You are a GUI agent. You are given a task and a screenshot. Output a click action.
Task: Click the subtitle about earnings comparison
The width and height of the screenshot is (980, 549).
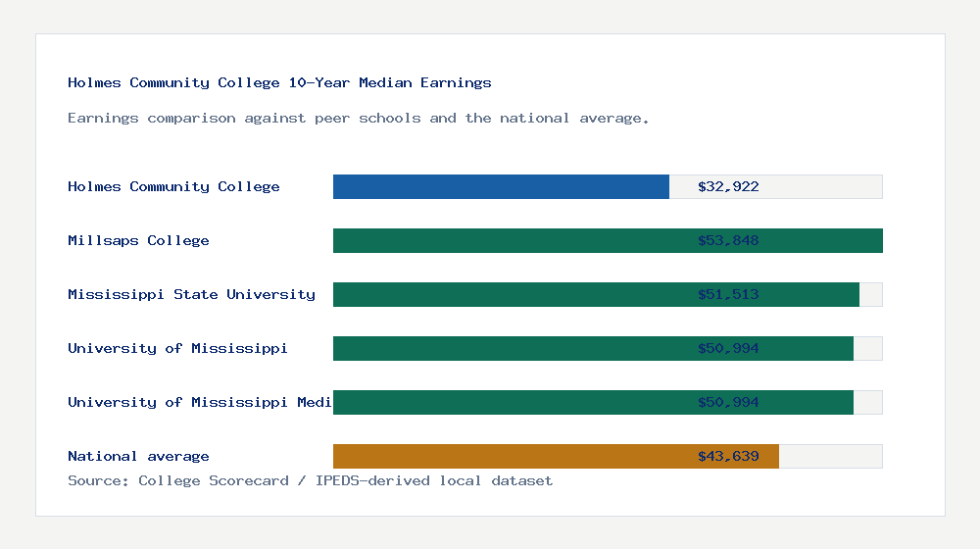[x=358, y=119]
